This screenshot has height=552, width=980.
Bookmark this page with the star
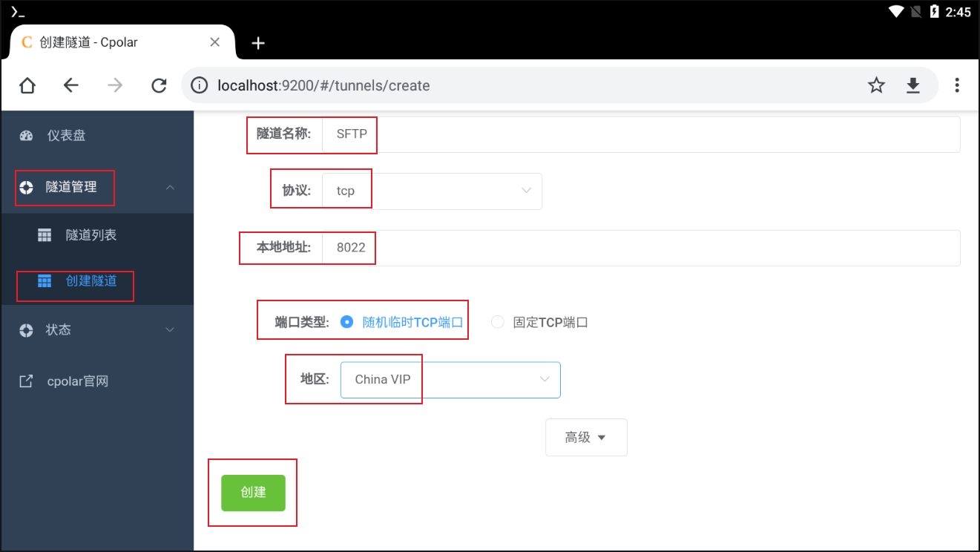pyautogui.click(x=877, y=85)
